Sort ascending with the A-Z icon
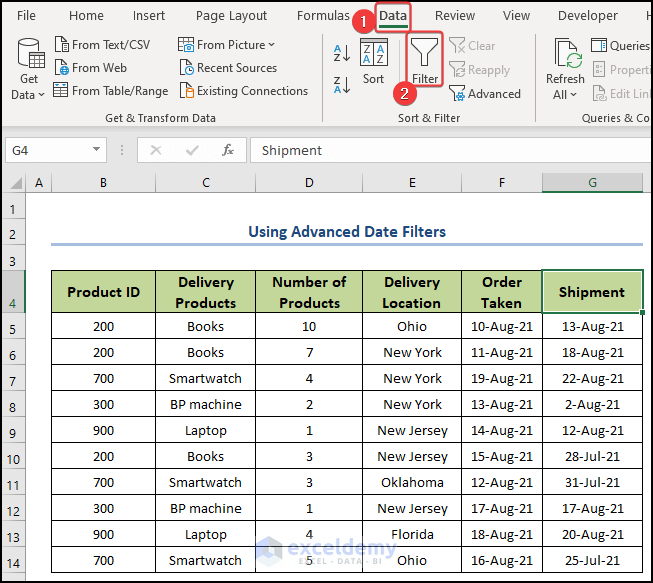Viewport: 653px width, 583px height. (340, 54)
